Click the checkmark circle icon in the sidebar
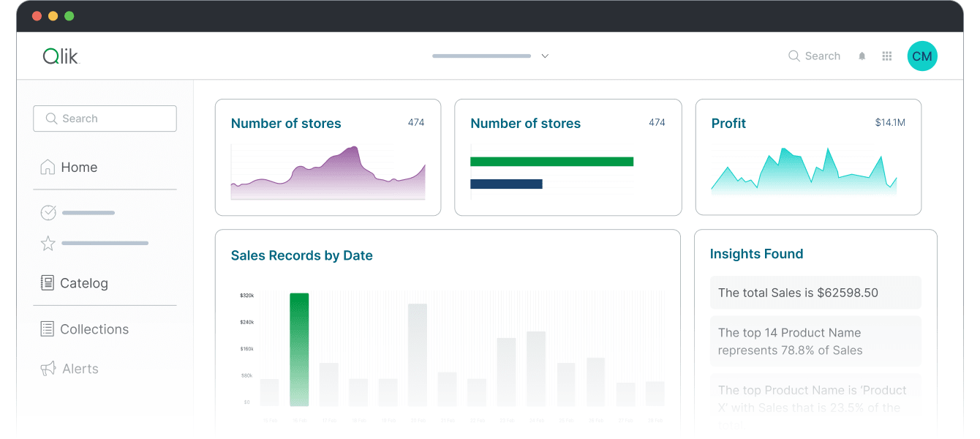The height and width of the screenshot is (439, 980). (48, 212)
